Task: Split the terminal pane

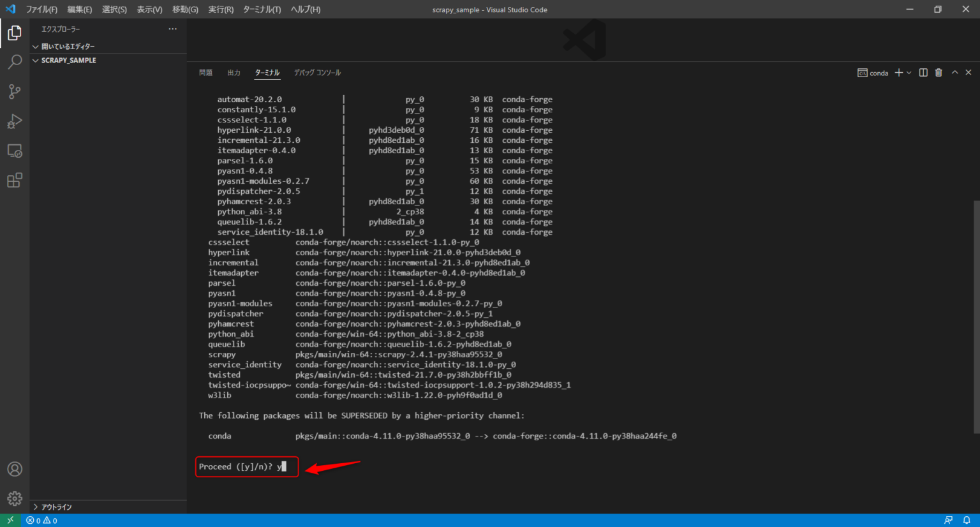Action: click(x=923, y=73)
